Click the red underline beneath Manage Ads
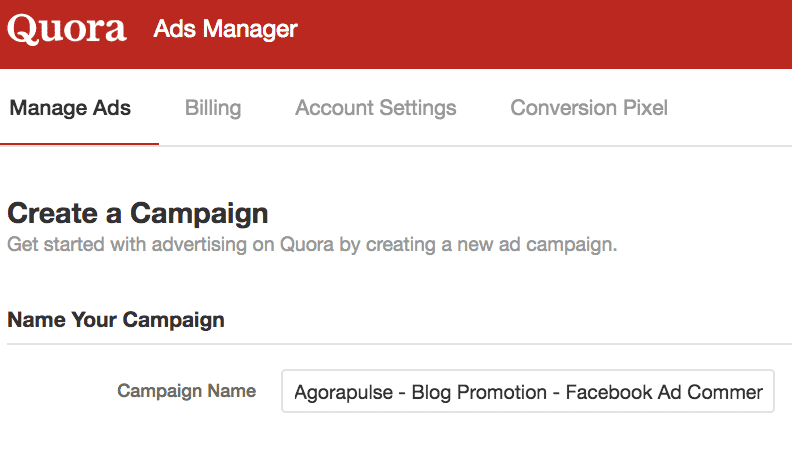Image resolution: width=792 pixels, height=452 pixels. pyautogui.click(x=79, y=144)
